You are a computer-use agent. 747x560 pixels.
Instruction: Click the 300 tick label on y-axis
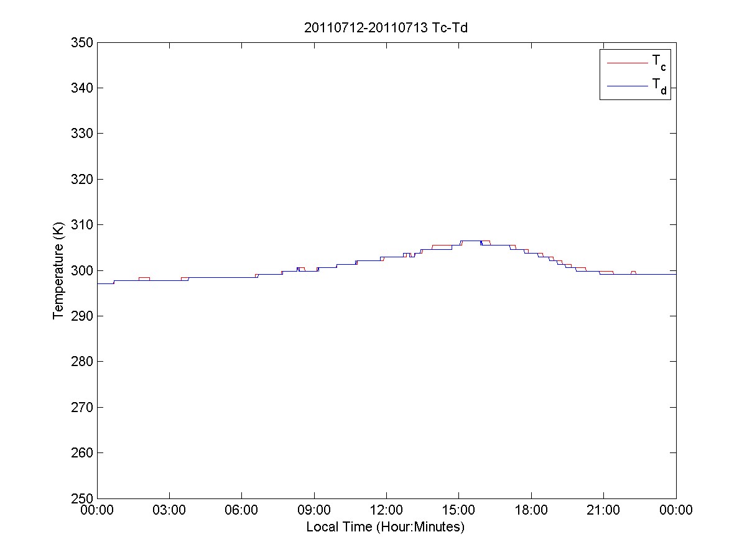point(83,270)
